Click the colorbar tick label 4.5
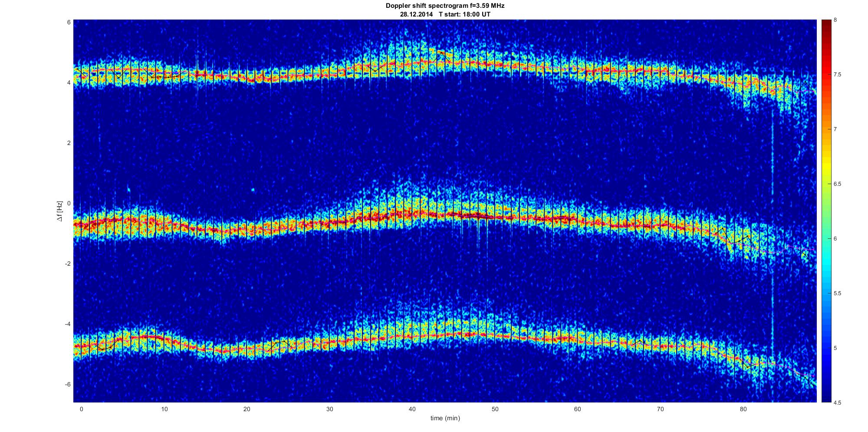 click(837, 402)
